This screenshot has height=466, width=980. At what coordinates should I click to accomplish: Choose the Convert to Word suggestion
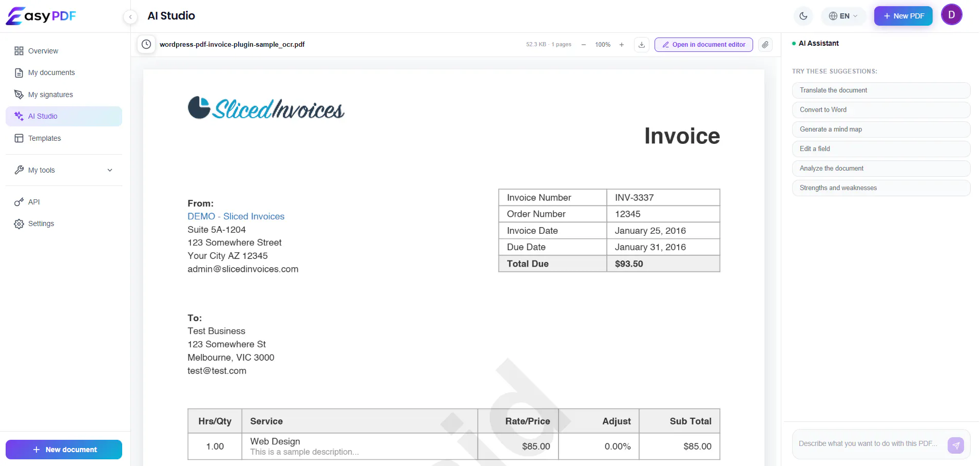(x=881, y=110)
